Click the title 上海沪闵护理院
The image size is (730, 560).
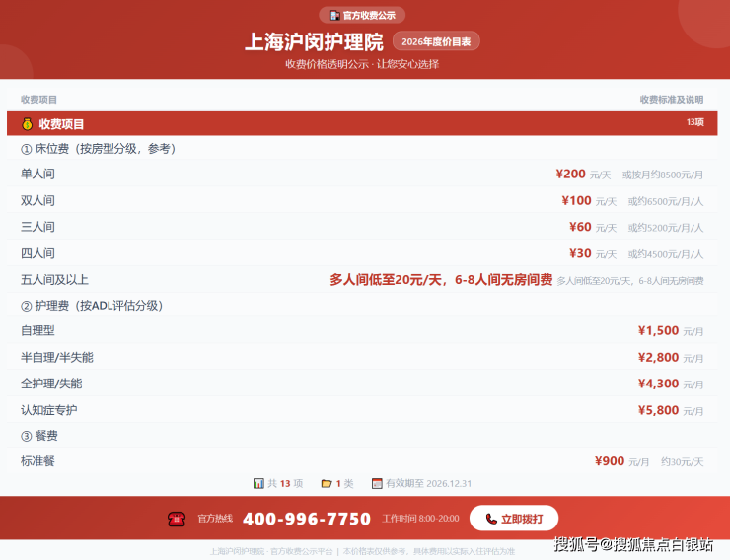(x=315, y=41)
